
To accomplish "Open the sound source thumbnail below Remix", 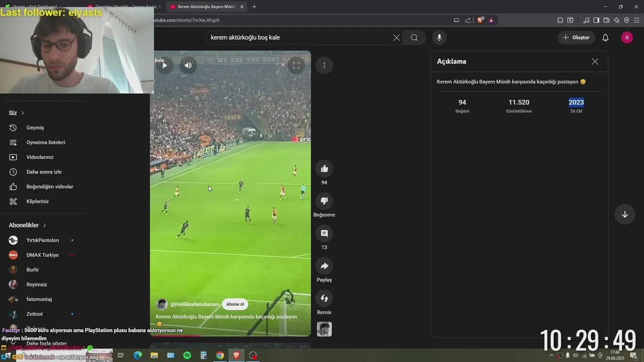I will pos(325,329).
